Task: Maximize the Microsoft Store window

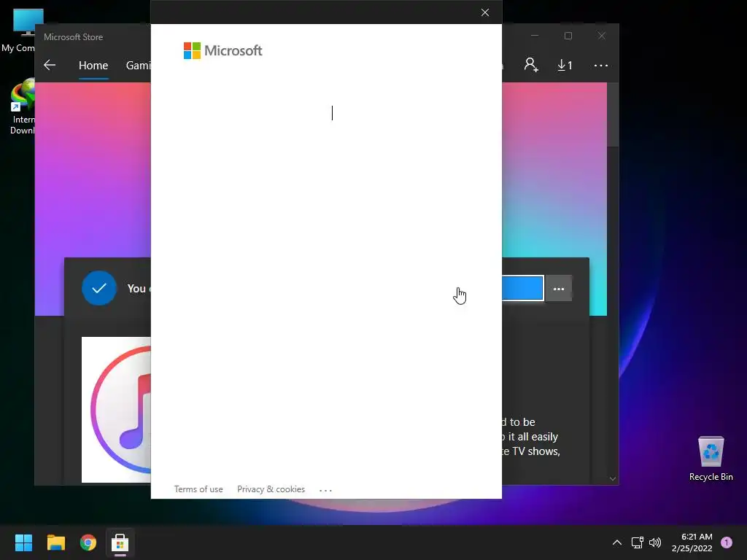Action: 568,36
